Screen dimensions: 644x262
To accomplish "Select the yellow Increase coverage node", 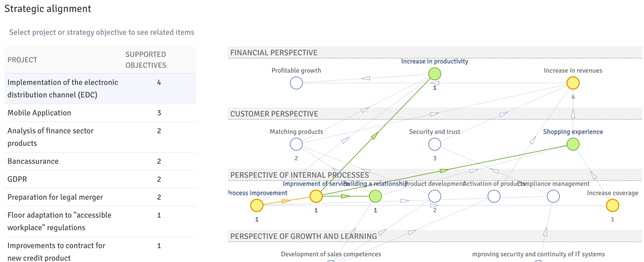I will tap(612, 205).
